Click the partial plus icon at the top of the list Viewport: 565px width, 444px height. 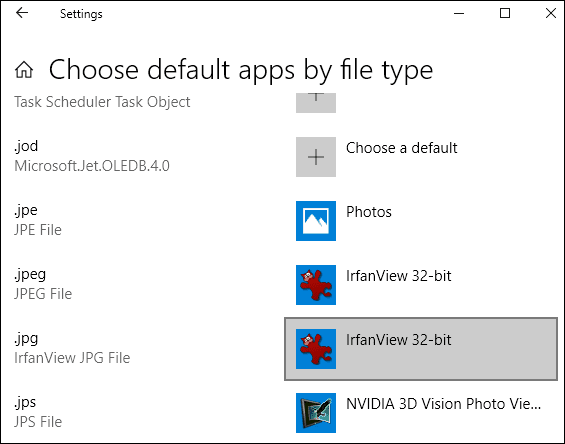316,103
